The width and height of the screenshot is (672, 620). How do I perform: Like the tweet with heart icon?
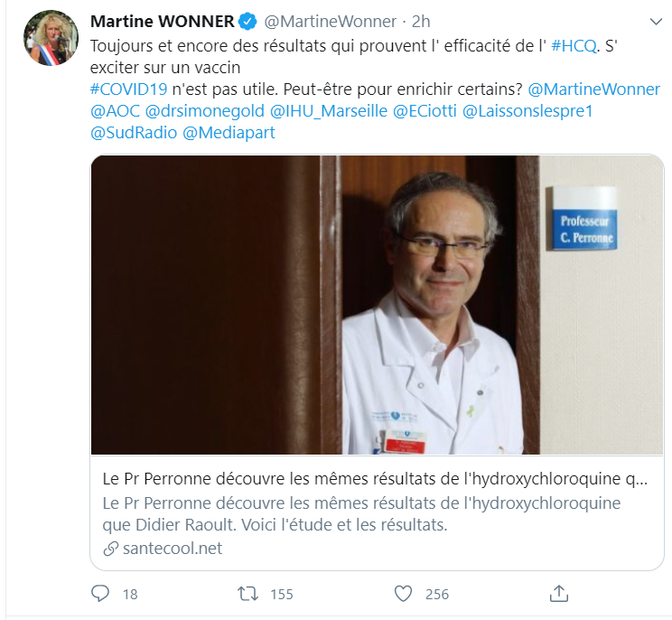tap(403, 594)
